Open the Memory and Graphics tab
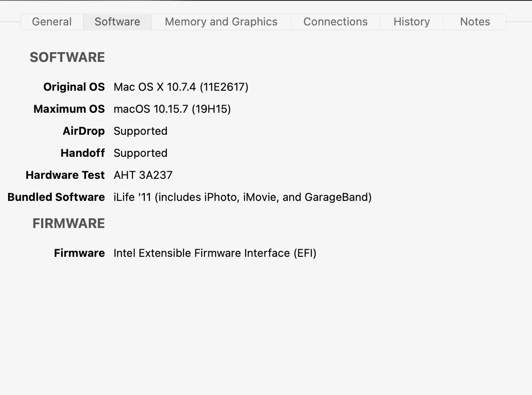532x395 pixels. (x=221, y=22)
